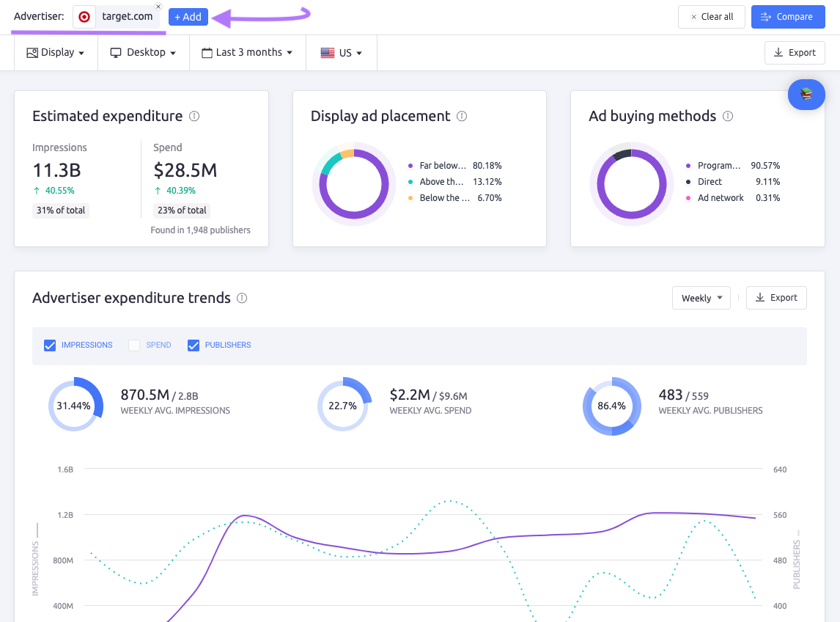Image resolution: width=840 pixels, height=622 pixels.
Task: Click the Ad network legend entry
Action: tap(733, 198)
